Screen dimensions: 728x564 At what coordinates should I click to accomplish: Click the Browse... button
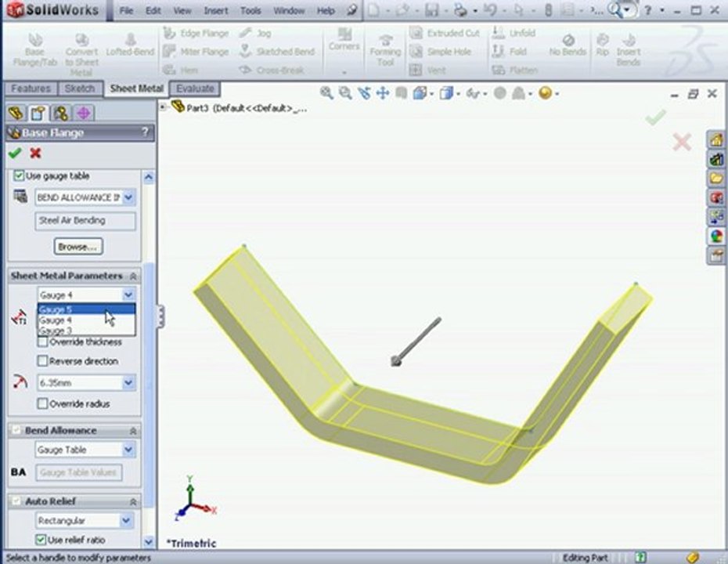pos(78,247)
